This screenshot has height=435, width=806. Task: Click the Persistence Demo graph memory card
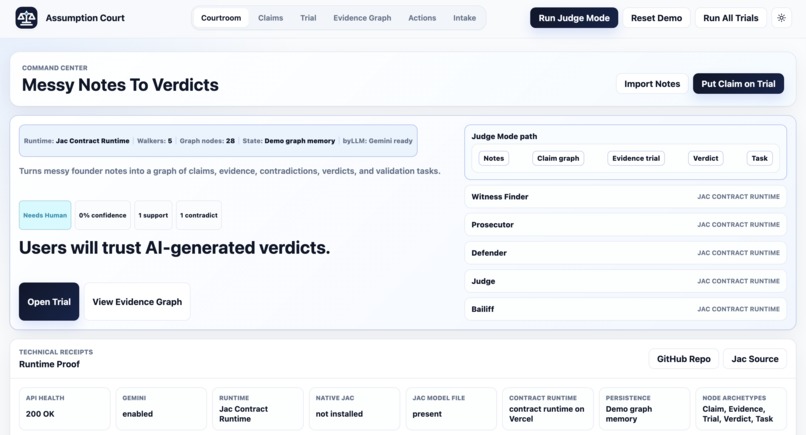(x=644, y=409)
